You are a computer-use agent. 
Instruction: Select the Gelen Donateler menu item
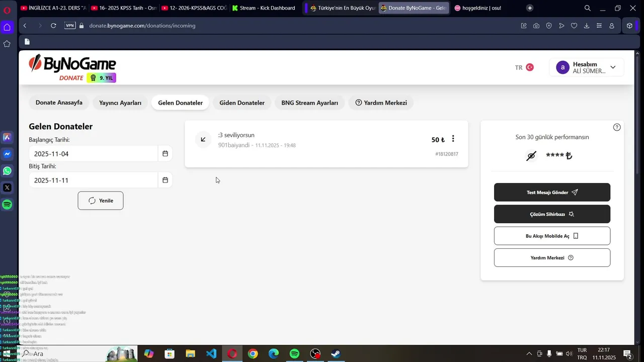180,103
